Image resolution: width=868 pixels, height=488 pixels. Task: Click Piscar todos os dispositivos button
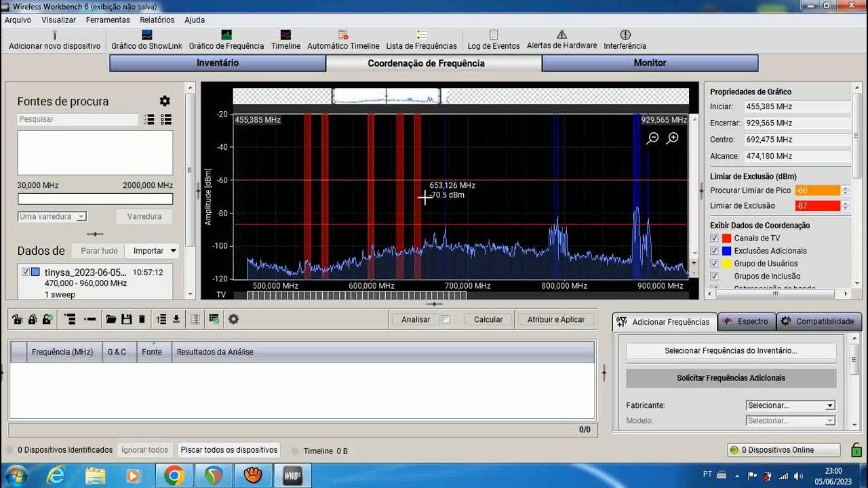tap(229, 449)
